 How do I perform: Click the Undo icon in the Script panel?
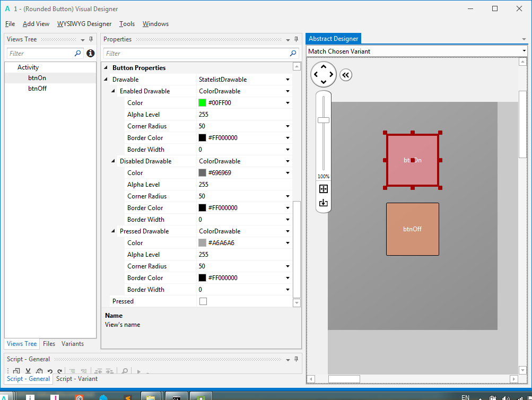50,371
